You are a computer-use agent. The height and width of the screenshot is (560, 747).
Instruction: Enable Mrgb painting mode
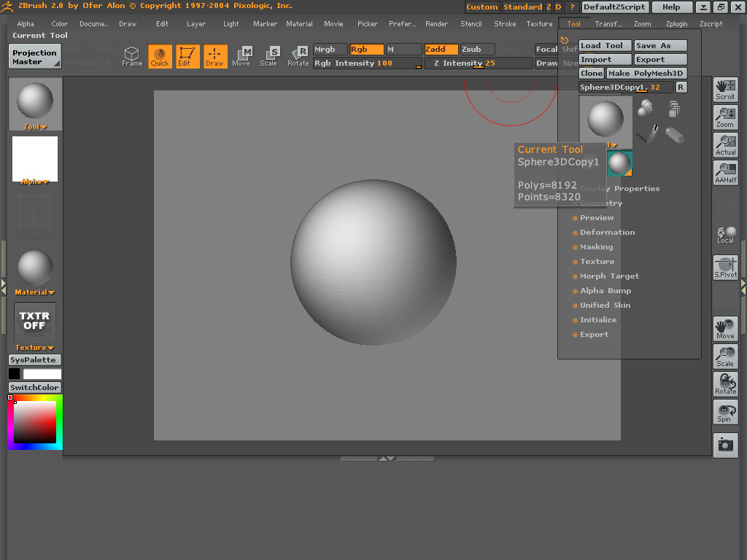[330, 50]
